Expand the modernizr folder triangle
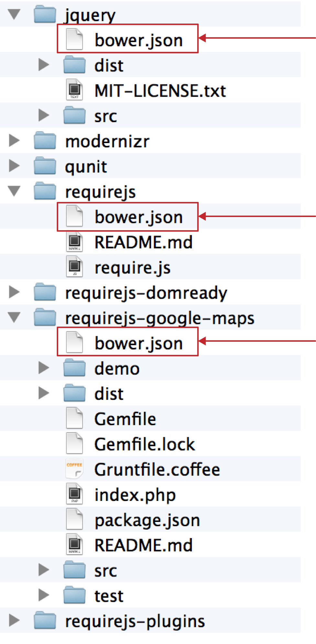This screenshot has height=644, width=316. click(x=14, y=140)
